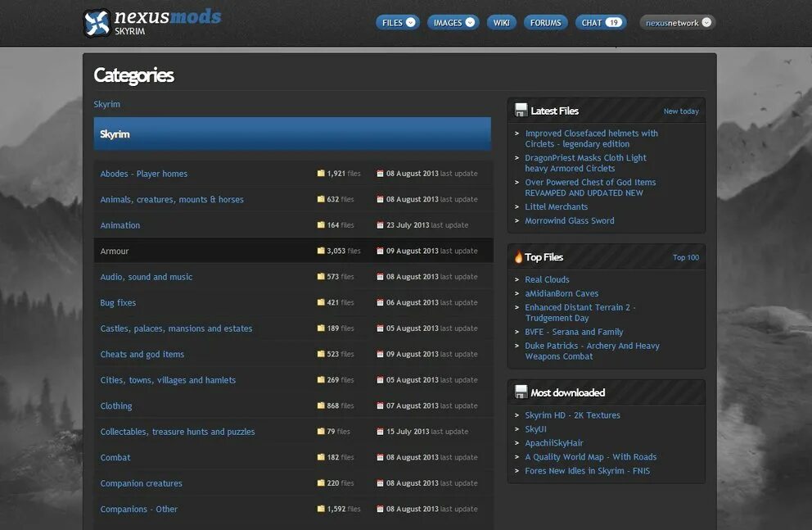Click the Skyrim breadcrumb link
The width and height of the screenshot is (812, 530).
pos(106,104)
